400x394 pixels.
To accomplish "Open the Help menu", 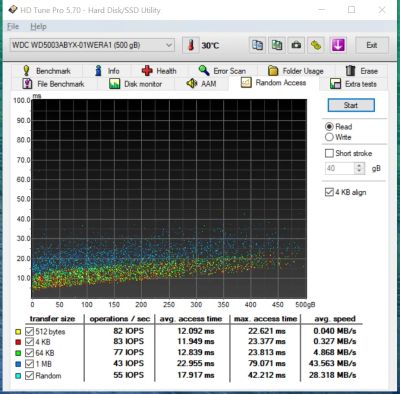I will click(38, 27).
